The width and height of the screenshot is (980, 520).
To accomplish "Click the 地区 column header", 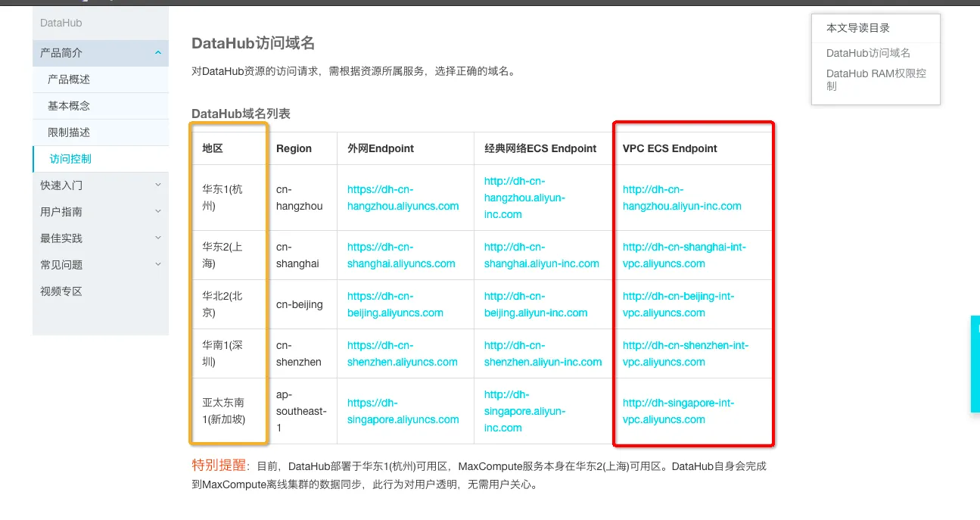I will click(213, 148).
